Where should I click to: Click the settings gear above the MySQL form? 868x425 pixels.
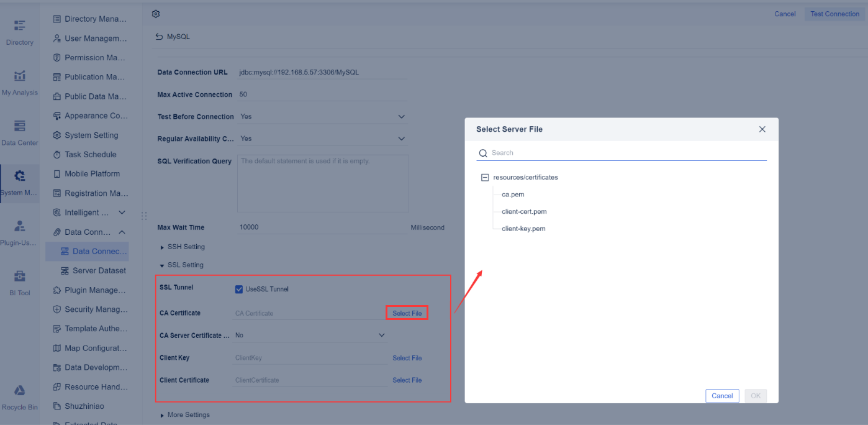(x=155, y=13)
